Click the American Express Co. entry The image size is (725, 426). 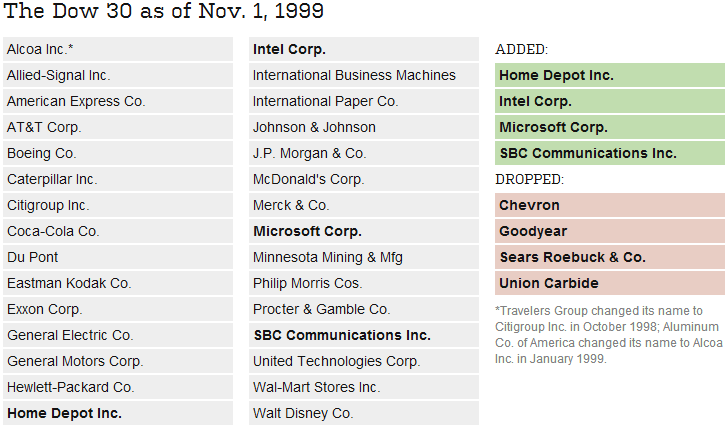click(x=118, y=101)
